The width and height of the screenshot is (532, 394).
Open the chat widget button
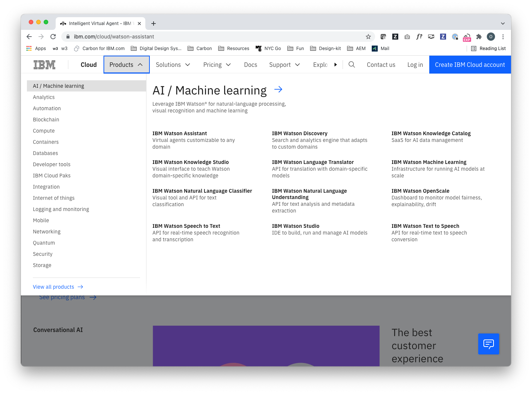tap(489, 344)
